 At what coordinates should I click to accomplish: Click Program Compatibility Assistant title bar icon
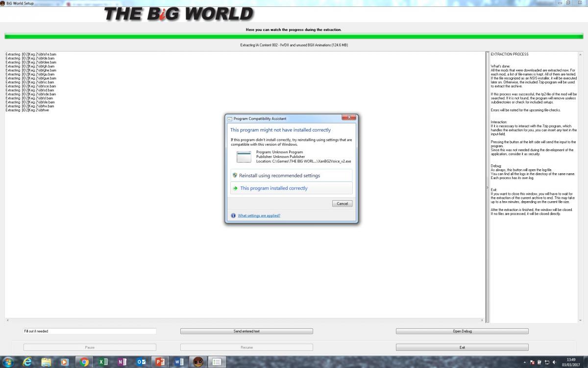(x=230, y=119)
